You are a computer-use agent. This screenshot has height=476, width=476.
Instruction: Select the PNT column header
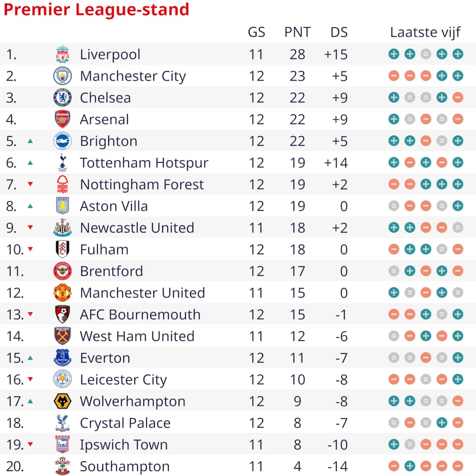(x=297, y=32)
